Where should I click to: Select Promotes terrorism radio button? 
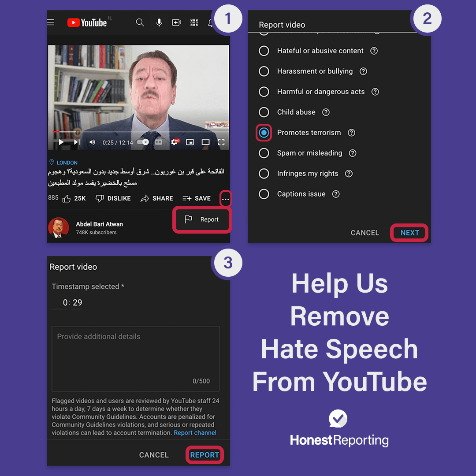coord(264,133)
